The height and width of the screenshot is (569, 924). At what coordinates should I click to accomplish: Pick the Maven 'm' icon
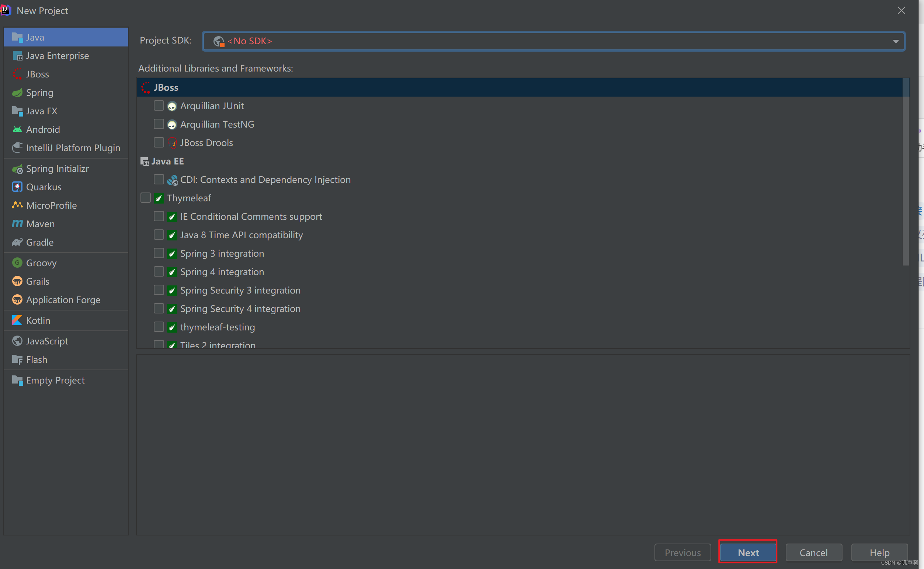pyautogui.click(x=17, y=223)
